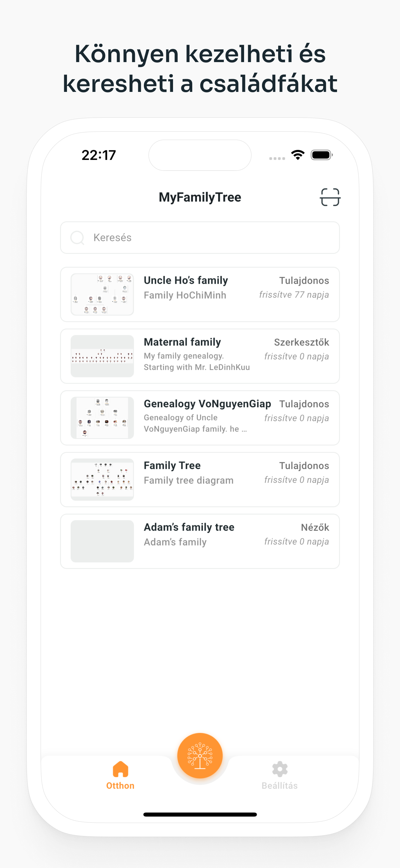Tap the Wi-Fi status icon
This screenshot has width=400, height=868.
[x=298, y=155]
